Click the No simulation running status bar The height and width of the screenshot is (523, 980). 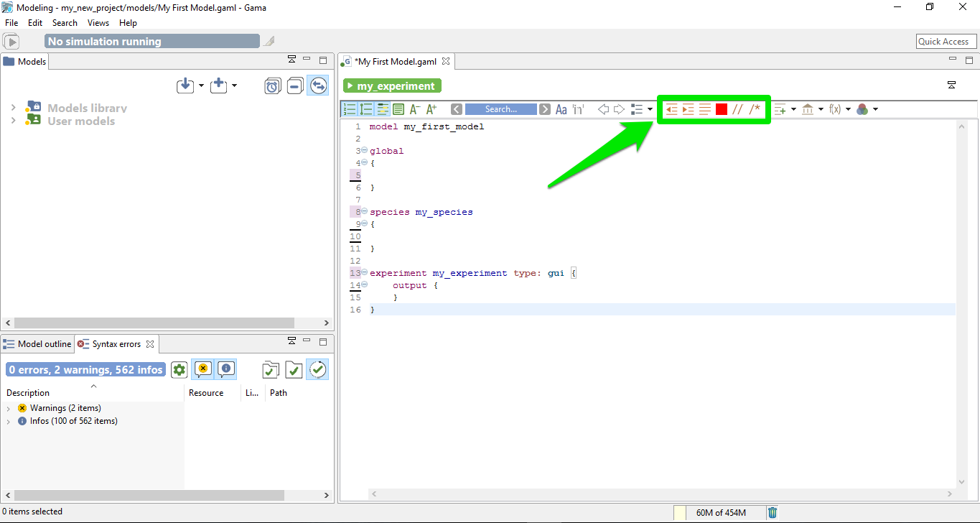coord(151,42)
